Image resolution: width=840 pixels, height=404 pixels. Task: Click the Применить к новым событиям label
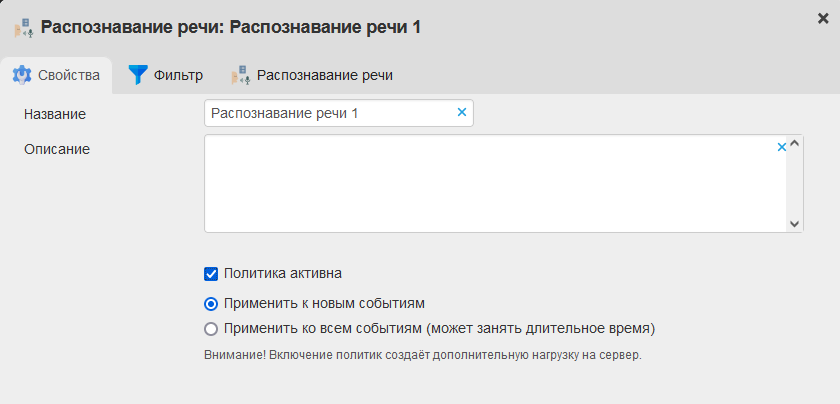pyautogui.click(x=325, y=303)
